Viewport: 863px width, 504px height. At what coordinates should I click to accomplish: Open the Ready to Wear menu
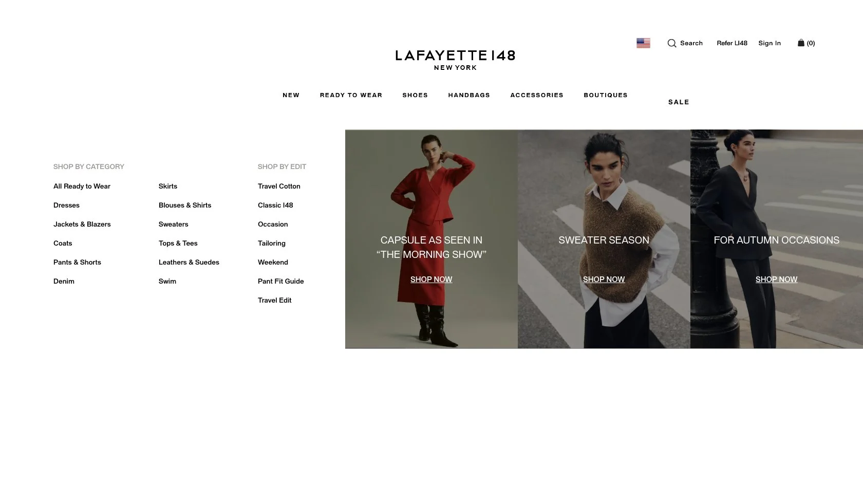(351, 95)
